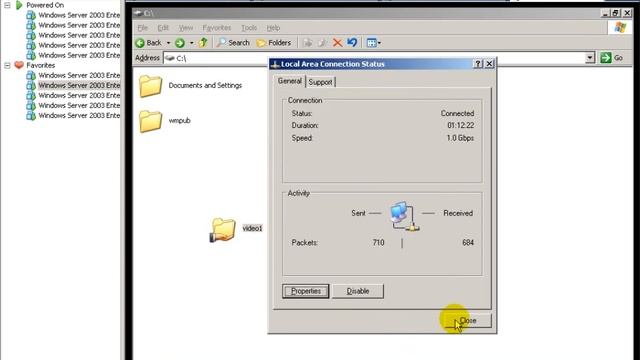Screen dimensions: 640x360
Task: Select the Favorites tree label in sidebar
Action: (x=40, y=65)
